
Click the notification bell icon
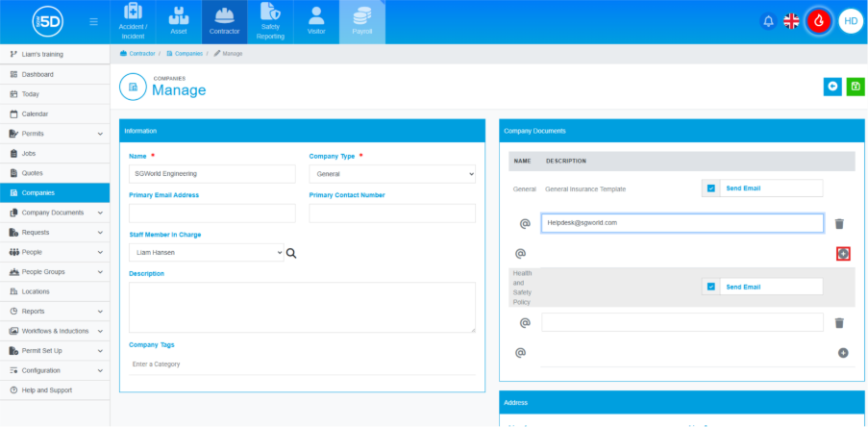click(768, 21)
